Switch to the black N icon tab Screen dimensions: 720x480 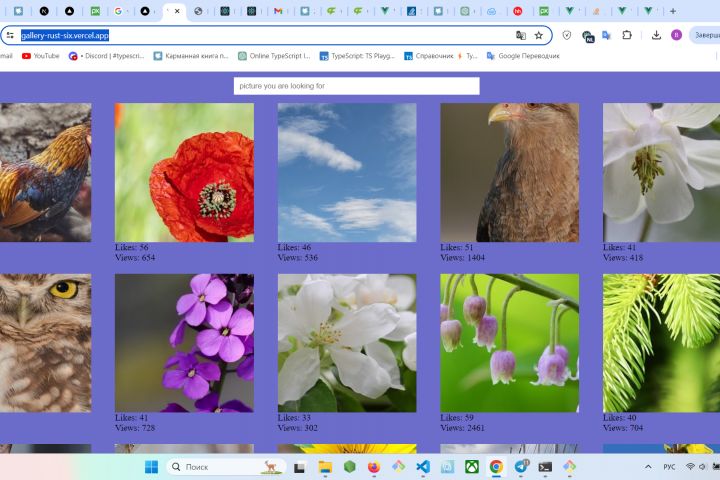tap(44, 11)
